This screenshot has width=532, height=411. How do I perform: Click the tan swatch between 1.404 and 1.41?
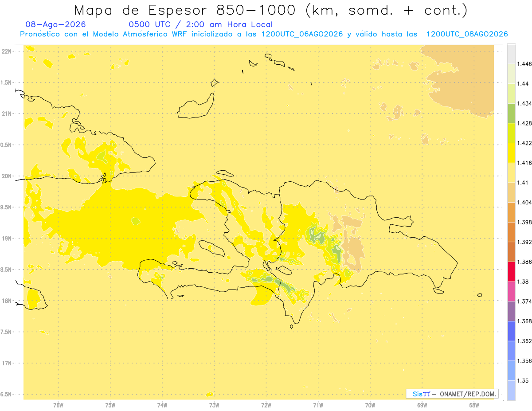coord(511,192)
